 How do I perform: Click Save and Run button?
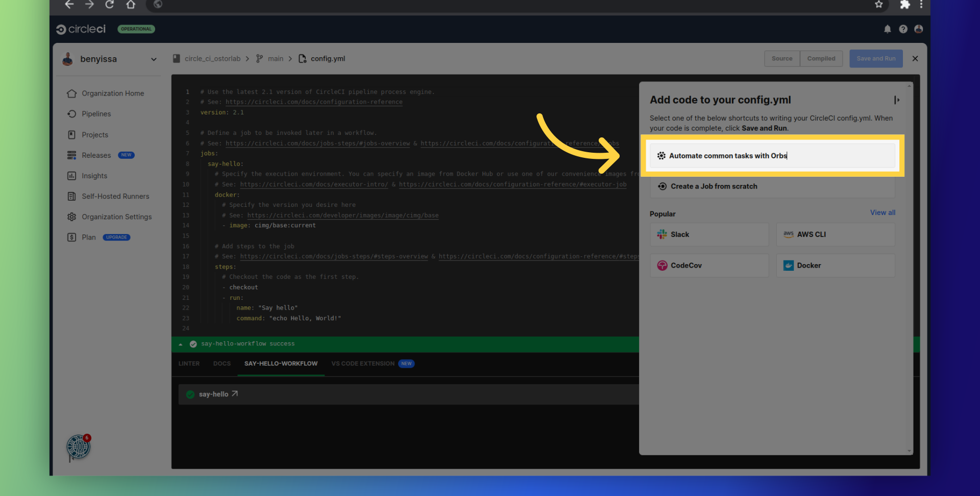click(875, 59)
